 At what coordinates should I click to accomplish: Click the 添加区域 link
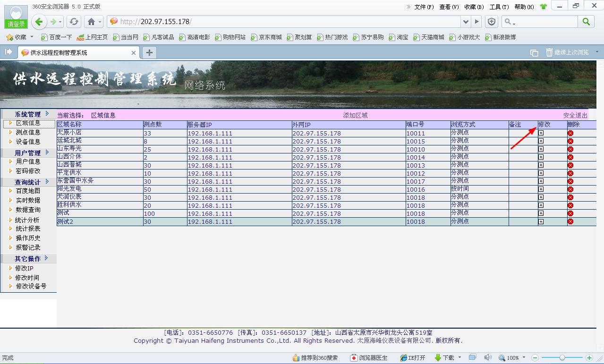pyautogui.click(x=355, y=115)
